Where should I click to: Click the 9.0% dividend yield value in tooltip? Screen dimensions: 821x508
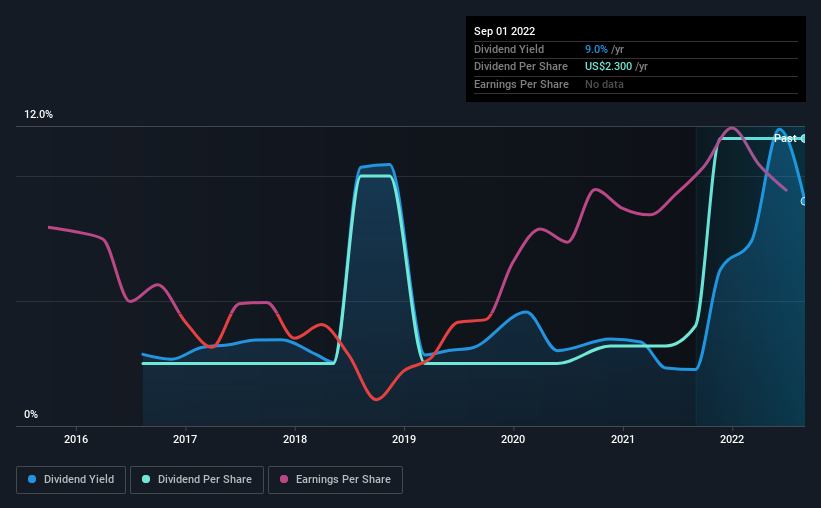(598, 49)
